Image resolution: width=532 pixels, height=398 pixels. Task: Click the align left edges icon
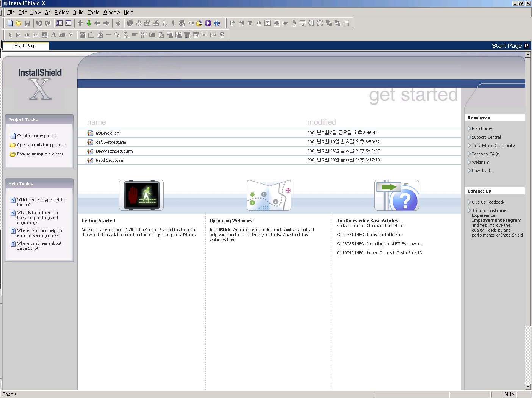(x=233, y=23)
